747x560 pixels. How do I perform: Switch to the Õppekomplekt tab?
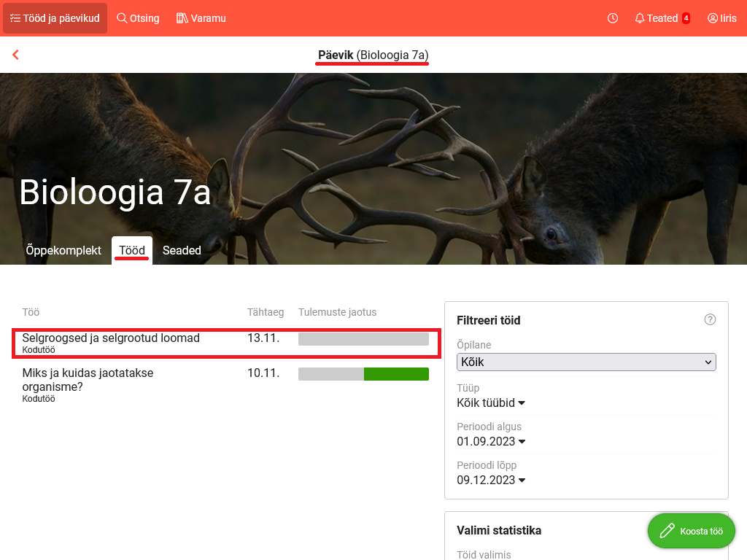63,250
